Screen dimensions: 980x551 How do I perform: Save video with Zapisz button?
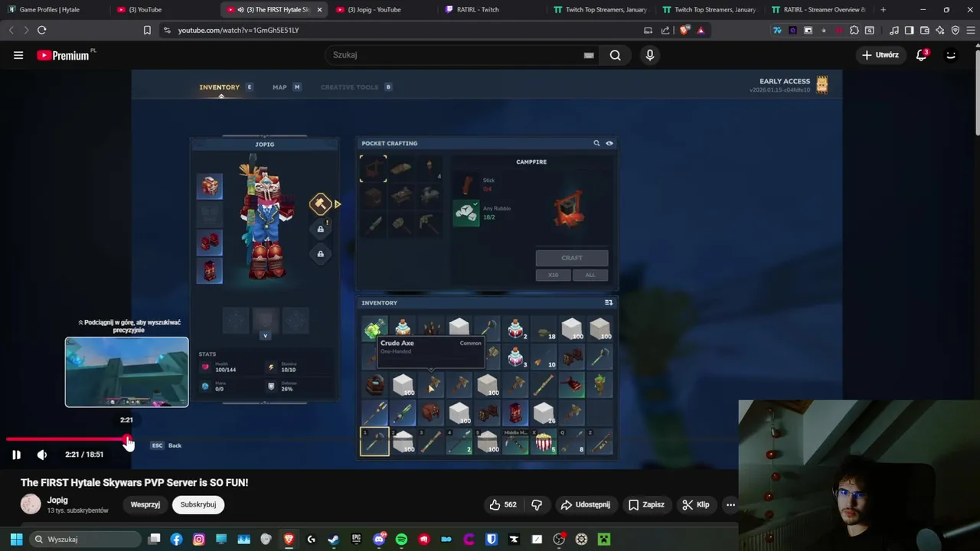point(646,505)
